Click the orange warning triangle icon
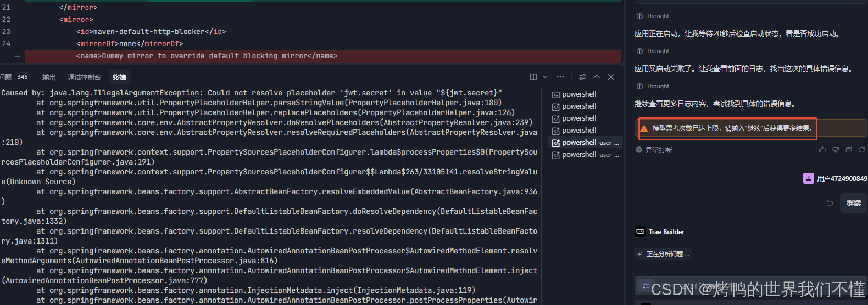Screen dimensions: 868x305 click(644, 128)
